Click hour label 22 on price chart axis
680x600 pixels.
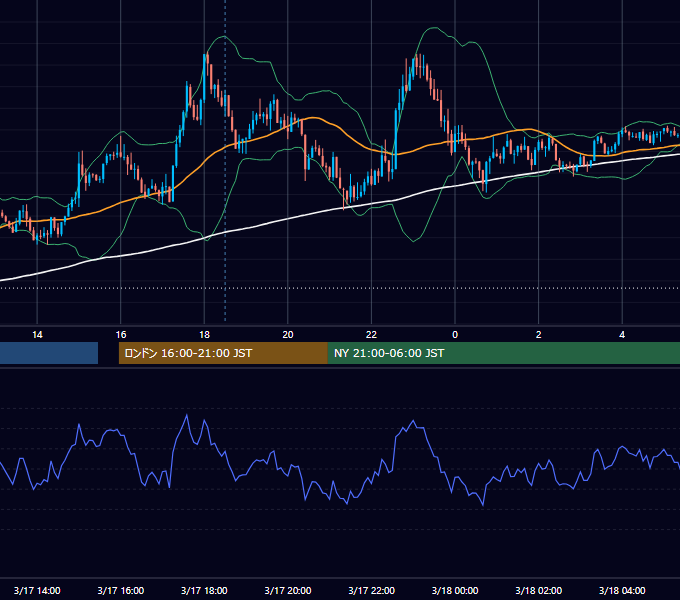coord(372,335)
